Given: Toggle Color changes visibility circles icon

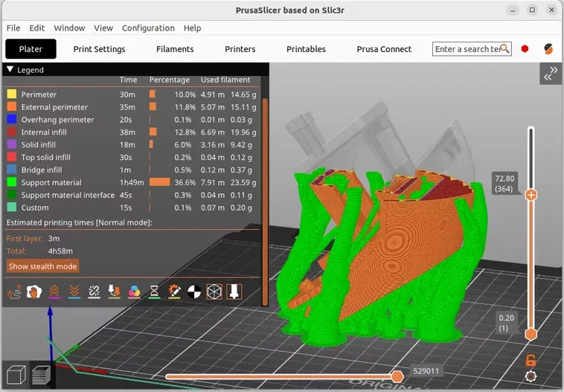Looking at the screenshot, I should [134, 292].
